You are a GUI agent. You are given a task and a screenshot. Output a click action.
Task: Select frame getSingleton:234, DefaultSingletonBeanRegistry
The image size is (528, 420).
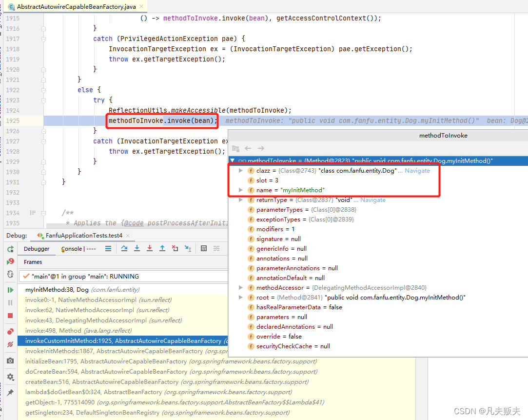[216, 412]
